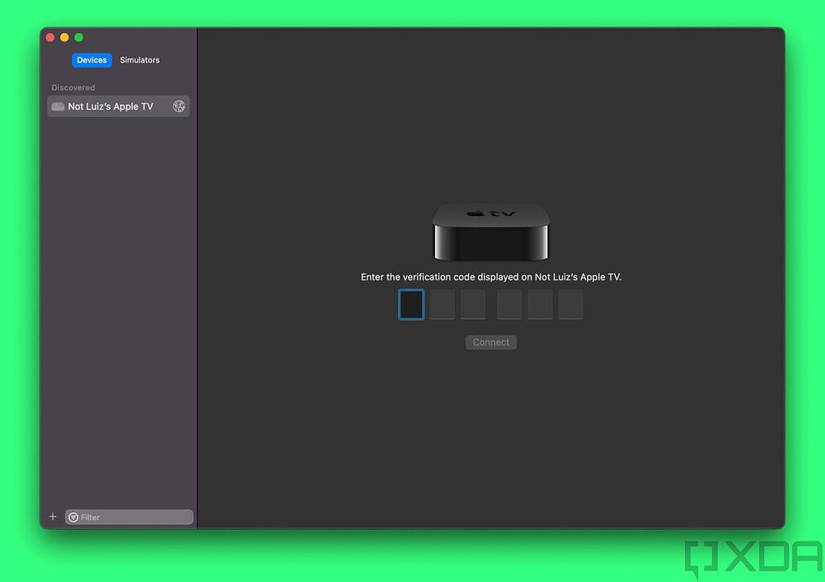Click the Discovered section header

(73, 87)
